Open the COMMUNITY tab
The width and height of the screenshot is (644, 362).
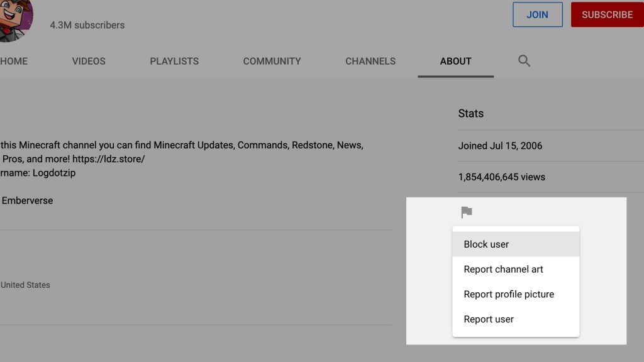pyautogui.click(x=272, y=61)
